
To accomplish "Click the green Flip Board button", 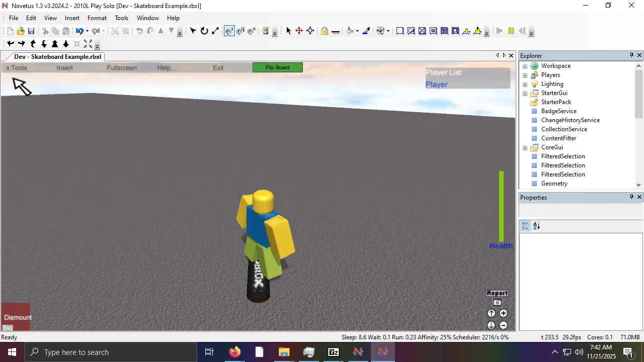I will coord(278,67).
